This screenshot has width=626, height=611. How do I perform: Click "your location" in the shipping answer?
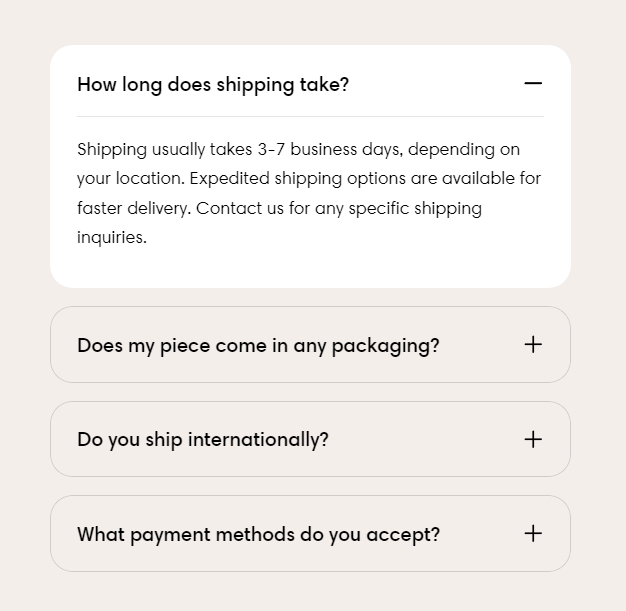129,179
